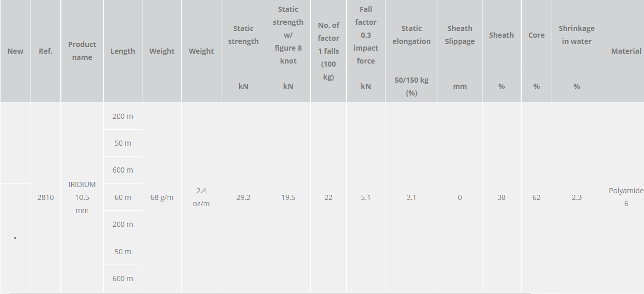
Task: Click the small dot in the New column
Action: tap(15, 238)
